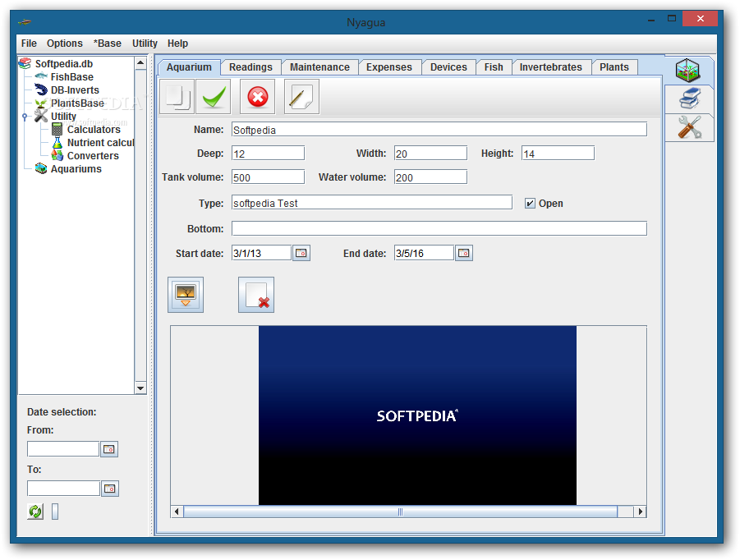
Task: Switch to the Plants tab
Action: (x=614, y=67)
